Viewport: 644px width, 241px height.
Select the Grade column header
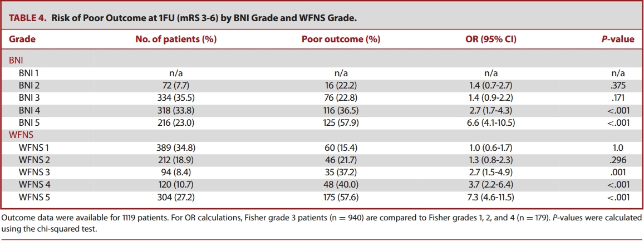[x=23, y=39]
